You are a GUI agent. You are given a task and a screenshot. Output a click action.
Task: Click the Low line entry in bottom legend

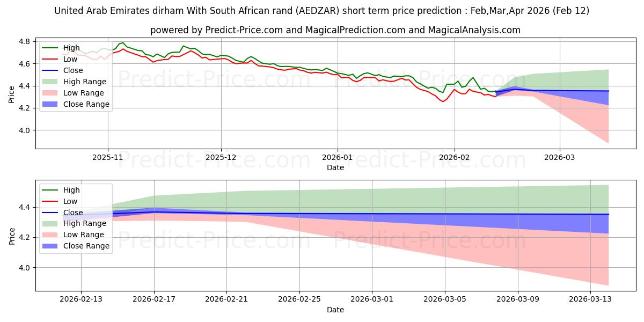pos(49,201)
